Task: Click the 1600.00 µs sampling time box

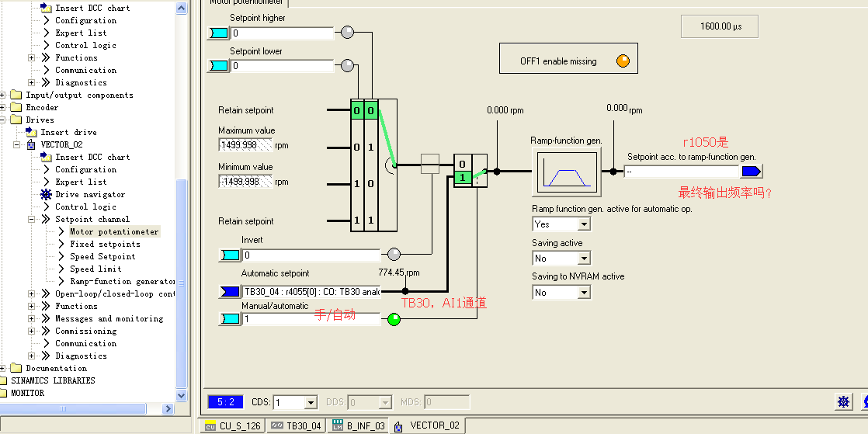Action: pos(720,26)
